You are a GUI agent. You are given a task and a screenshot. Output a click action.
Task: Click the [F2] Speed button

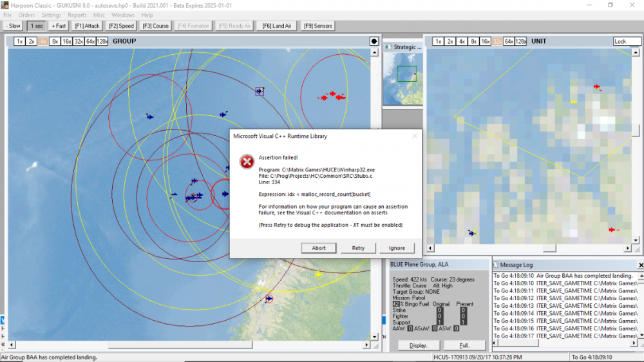121,26
